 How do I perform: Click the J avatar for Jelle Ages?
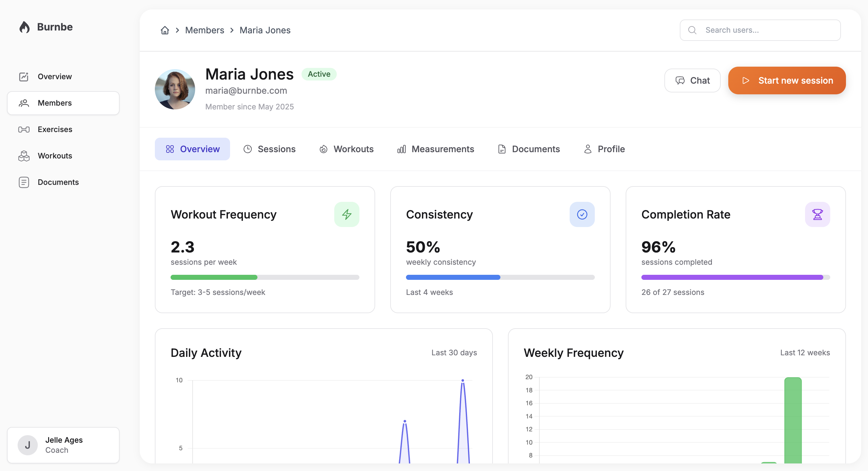(28, 445)
